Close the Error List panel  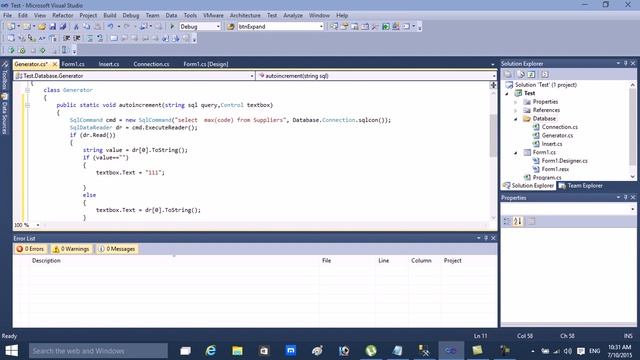tap(493, 238)
